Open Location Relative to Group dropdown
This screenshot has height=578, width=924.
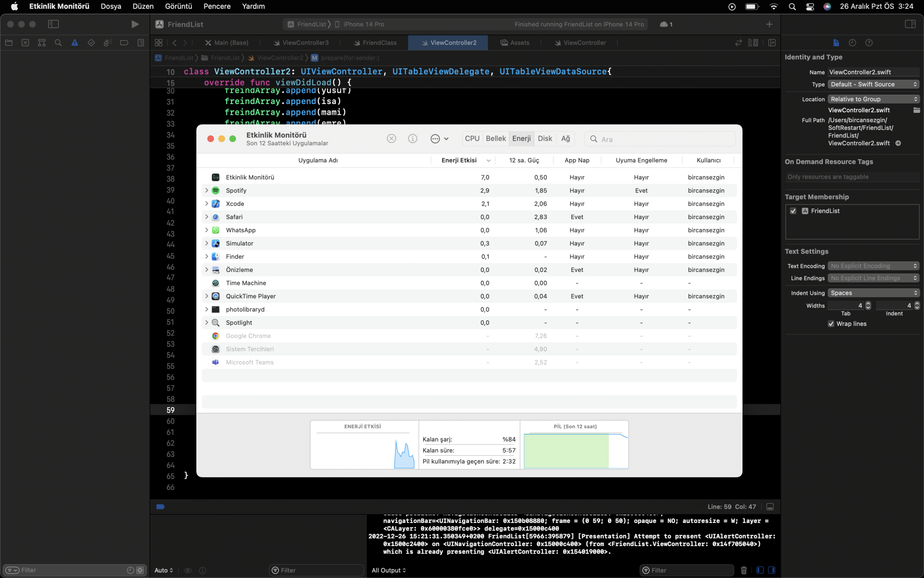[873, 99]
